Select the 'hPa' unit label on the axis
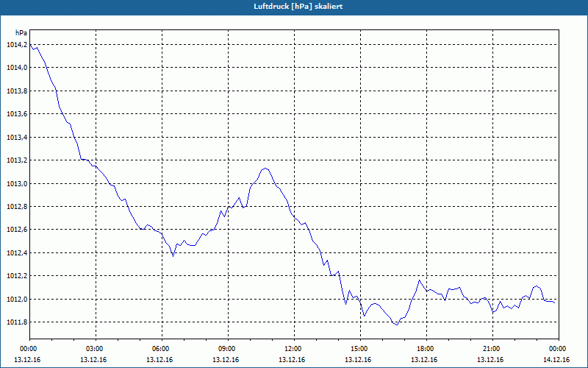588x368 pixels. click(21, 33)
